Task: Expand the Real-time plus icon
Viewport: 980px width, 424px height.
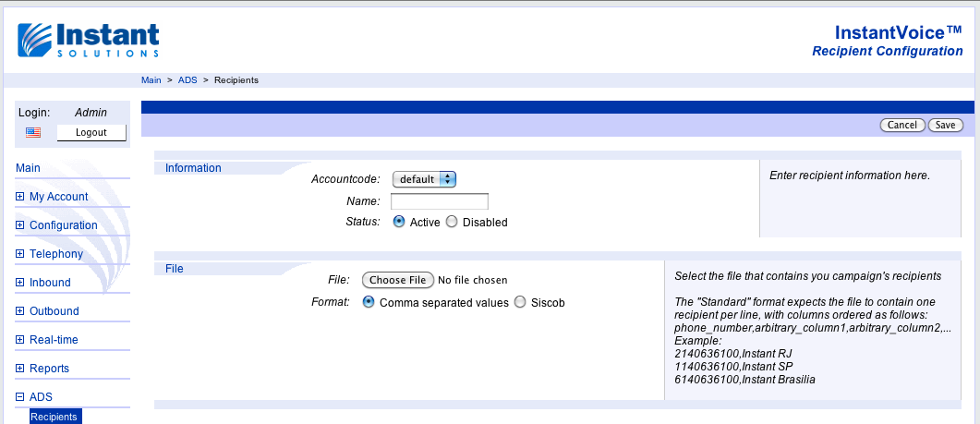Action: coord(20,340)
